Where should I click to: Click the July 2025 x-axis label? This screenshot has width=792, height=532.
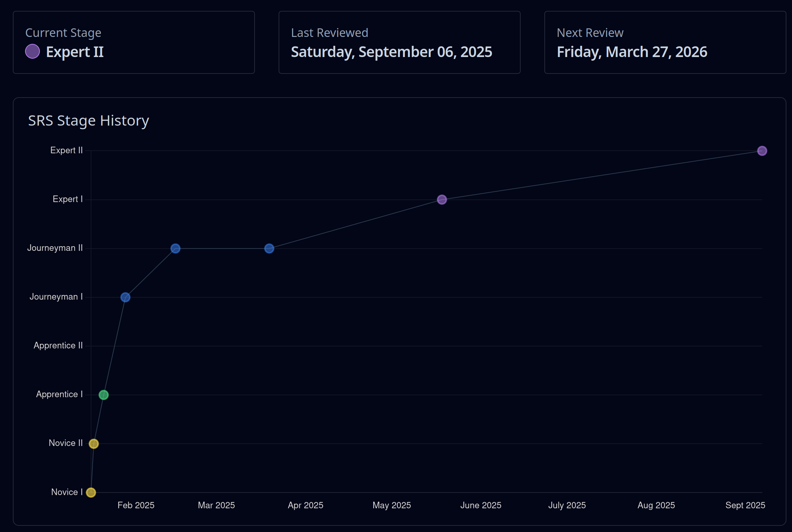coord(567,505)
